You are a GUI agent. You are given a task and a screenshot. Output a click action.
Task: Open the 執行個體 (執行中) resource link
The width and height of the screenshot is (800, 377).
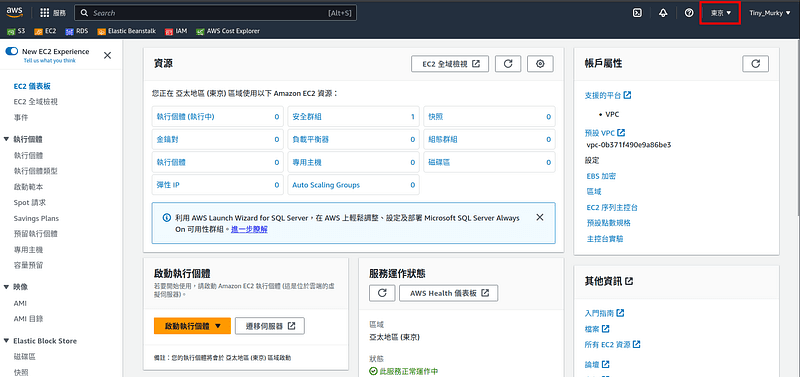(186, 117)
